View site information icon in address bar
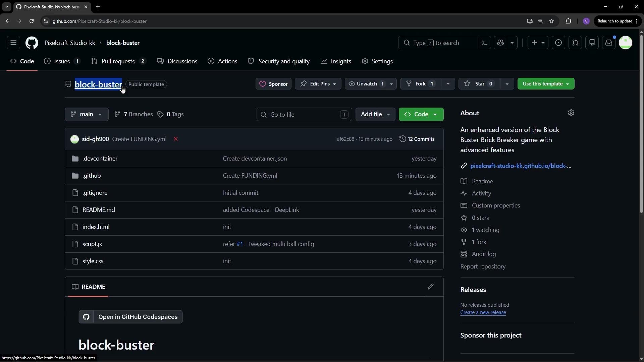 click(x=46, y=21)
